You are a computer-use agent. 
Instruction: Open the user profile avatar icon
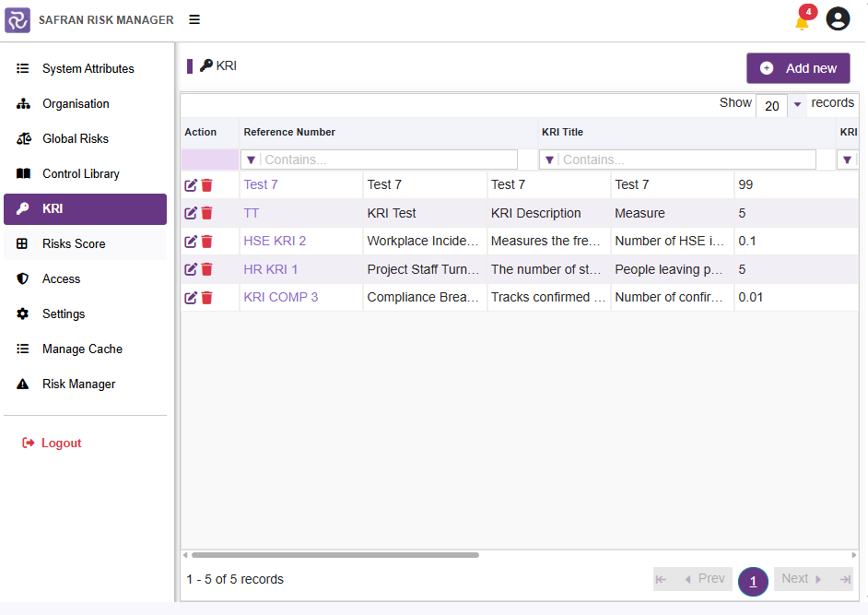838,18
